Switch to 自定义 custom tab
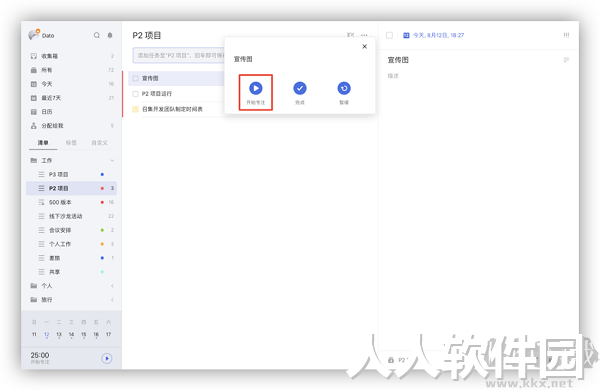The height and width of the screenshot is (390, 600). (x=99, y=143)
